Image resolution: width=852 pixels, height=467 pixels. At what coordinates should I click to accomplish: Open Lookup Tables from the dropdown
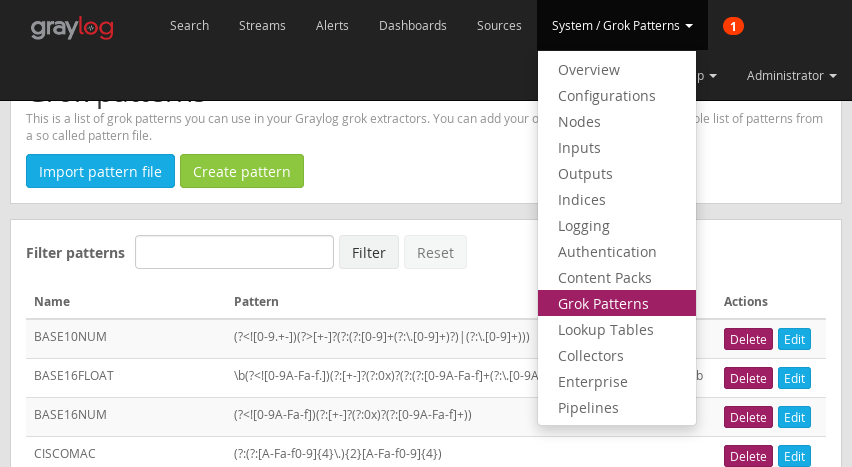[605, 330]
